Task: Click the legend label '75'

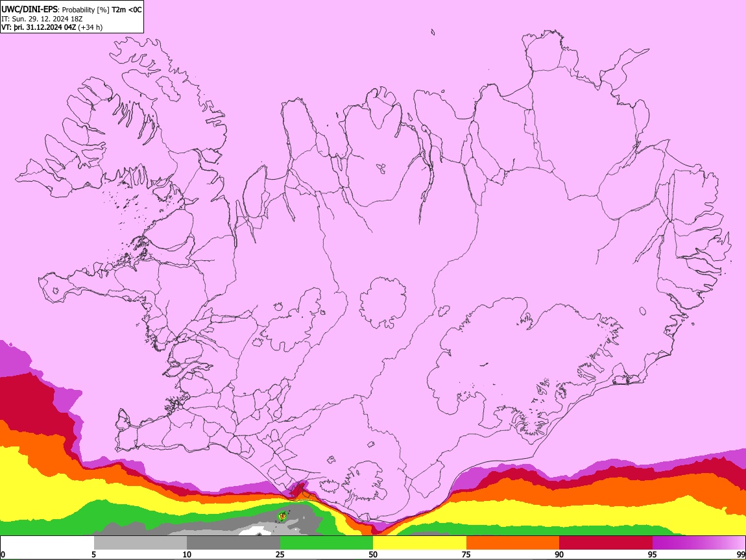Action: point(466,555)
